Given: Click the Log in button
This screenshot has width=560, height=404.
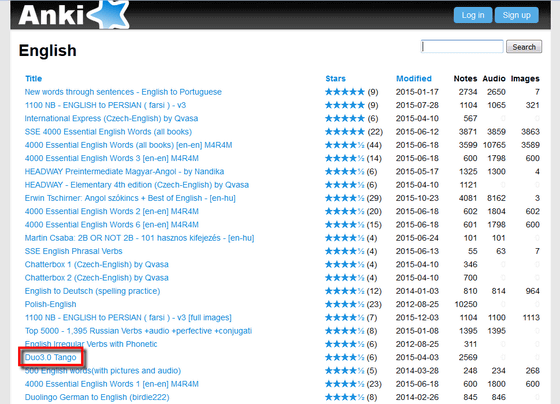Looking at the screenshot, I should click(473, 15).
